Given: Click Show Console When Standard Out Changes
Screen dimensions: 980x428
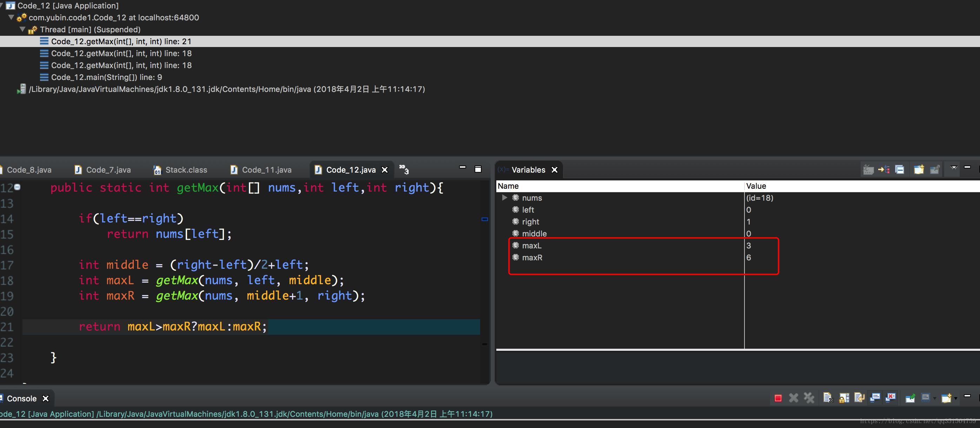Looking at the screenshot, I should 875,398.
